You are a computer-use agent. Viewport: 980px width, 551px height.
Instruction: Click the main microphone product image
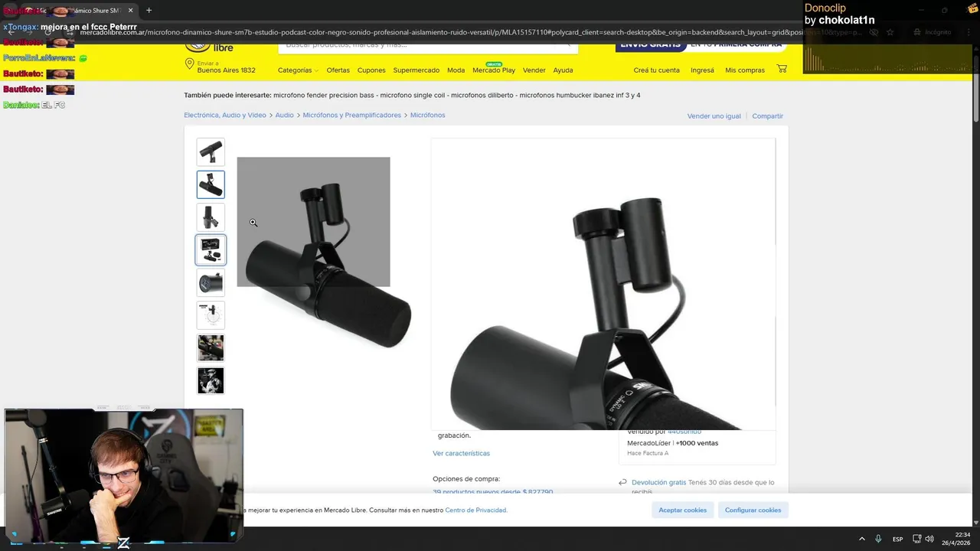[x=328, y=264]
